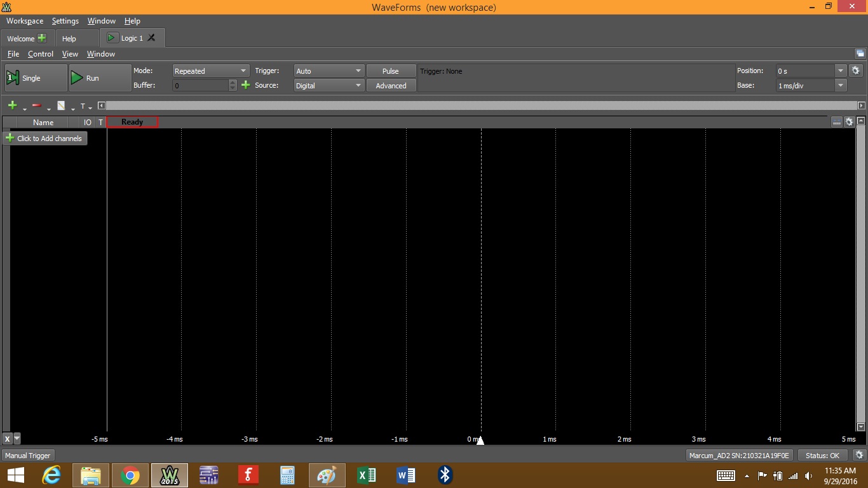Launch WaveForms 2015 from the taskbar
868x488 pixels.
(169, 475)
